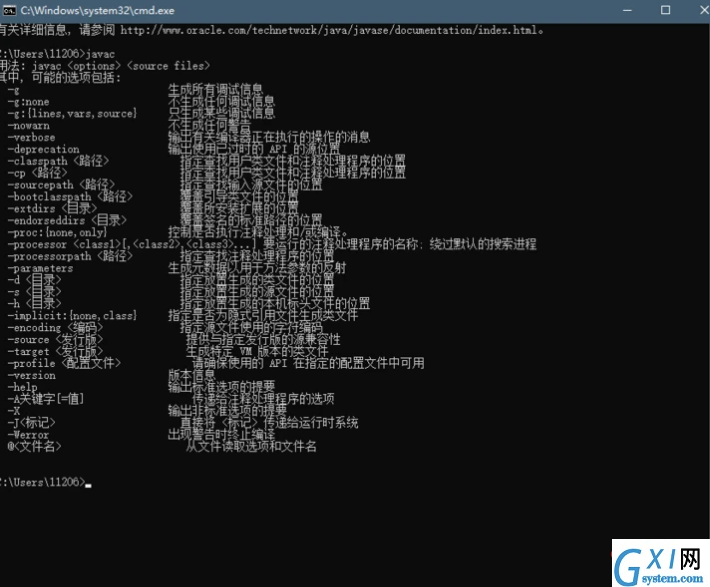Click '提供与指定发行版的源兼容性' description
The width and height of the screenshot is (710, 587).
263,339
